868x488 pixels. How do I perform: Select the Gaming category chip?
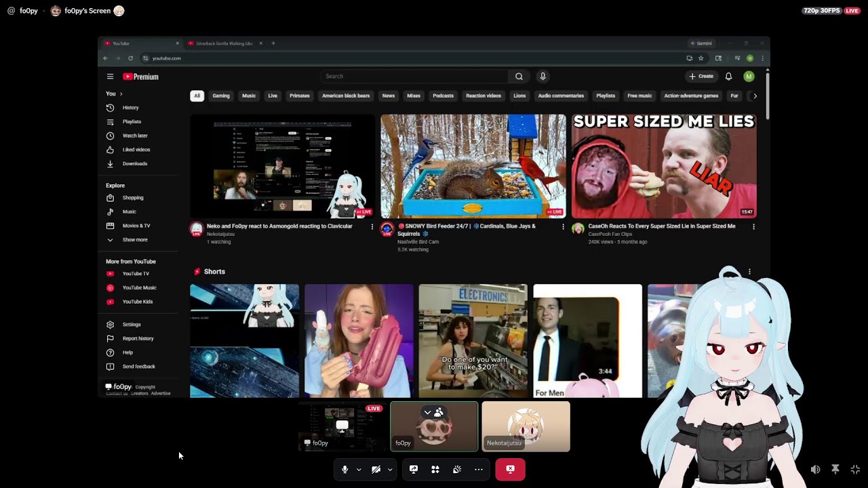(221, 96)
